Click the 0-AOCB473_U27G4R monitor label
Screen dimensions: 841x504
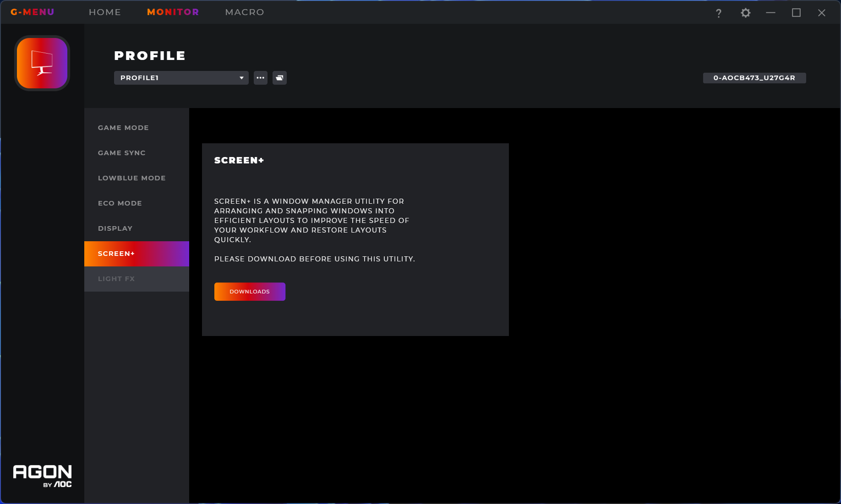(754, 78)
